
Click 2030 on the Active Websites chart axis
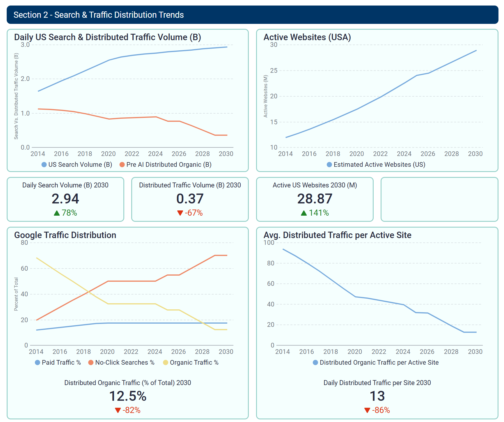pyautogui.click(x=475, y=154)
